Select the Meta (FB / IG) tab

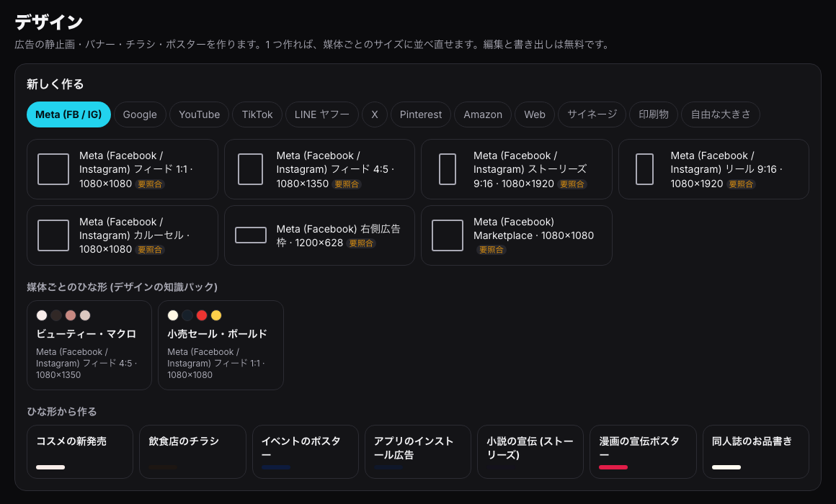68,114
